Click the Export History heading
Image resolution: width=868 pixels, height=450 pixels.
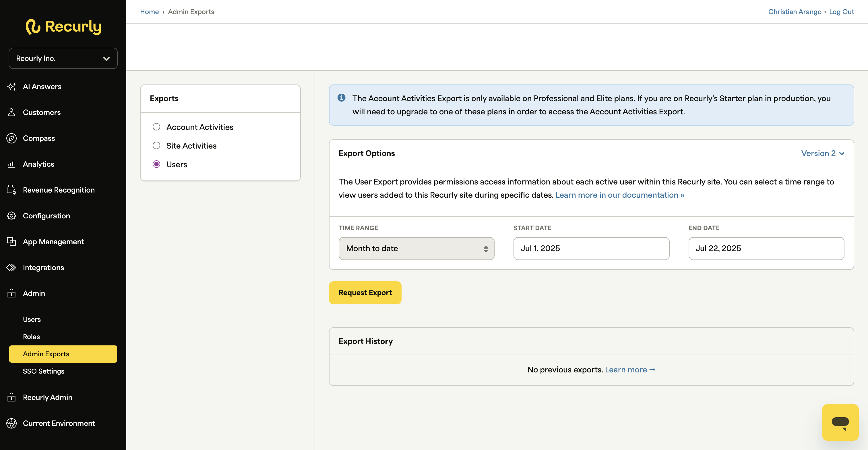(366, 341)
